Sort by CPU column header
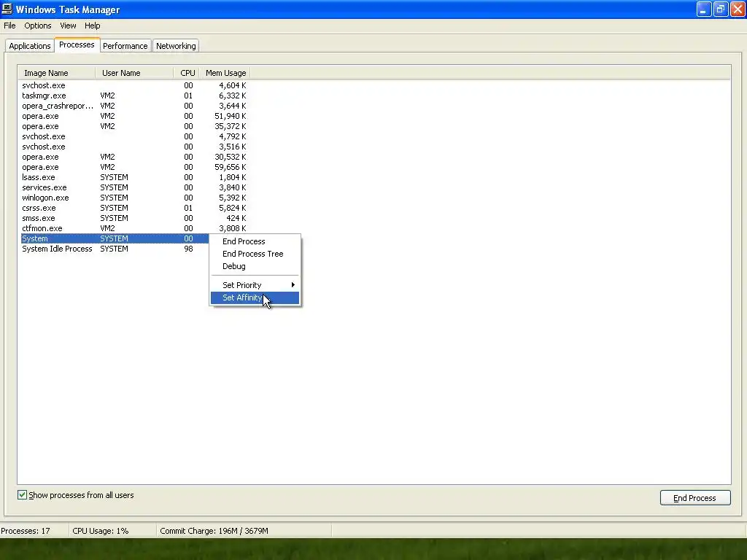Image resolution: width=747 pixels, height=560 pixels. [x=186, y=73]
